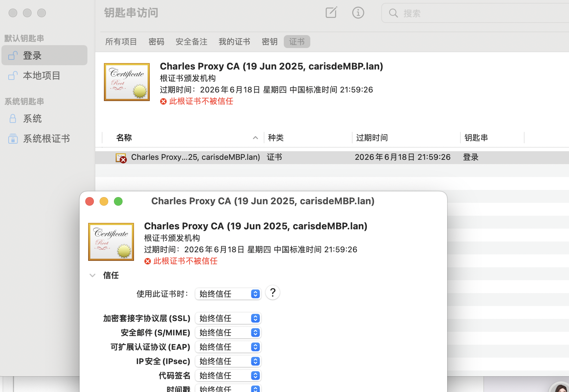Click the magnifier icon in the search field
Image resolution: width=569 pixels, height=392 pixels.
pos(393,13)
